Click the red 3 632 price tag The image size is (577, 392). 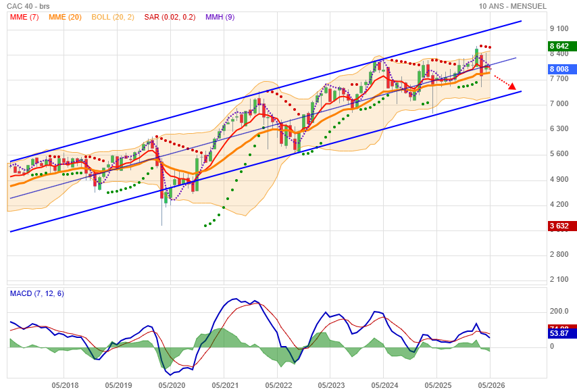coord(562,226)
